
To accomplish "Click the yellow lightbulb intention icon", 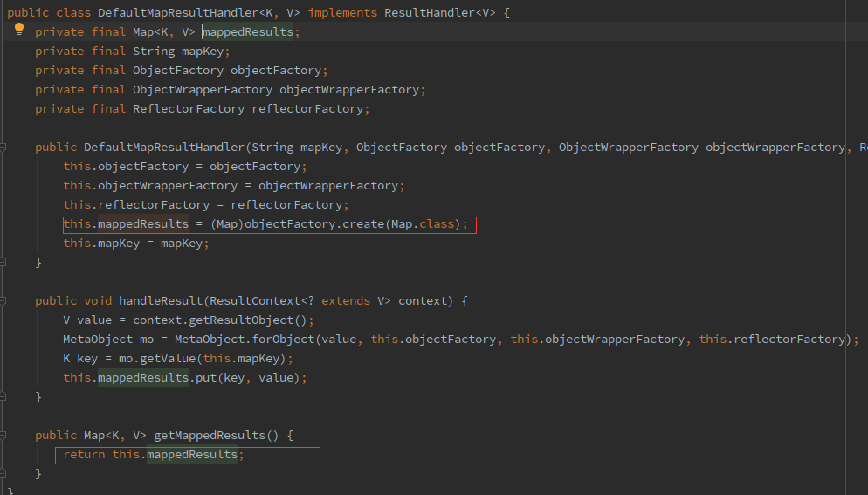I will (x=19, y=30).
